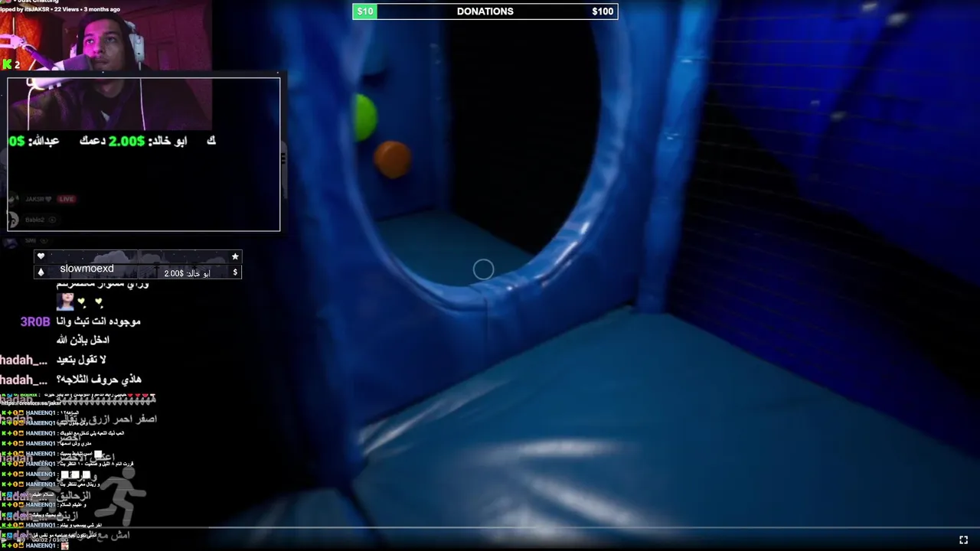980x551 pixels.
Task: Click the chat message هاذي حروف الثلاجه؟
Action: point(99,379)
